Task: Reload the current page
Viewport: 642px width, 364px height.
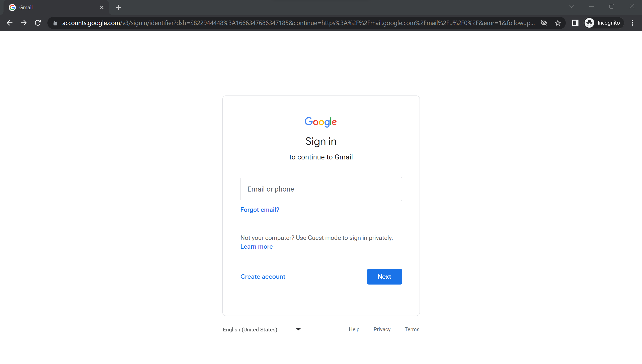Action: point(38,23)
